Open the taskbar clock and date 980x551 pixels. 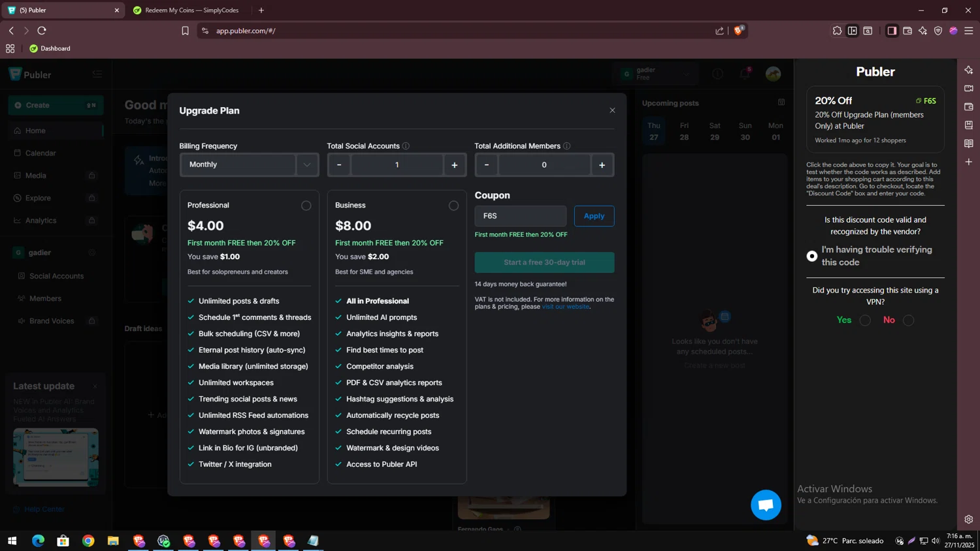pos(960,541)
